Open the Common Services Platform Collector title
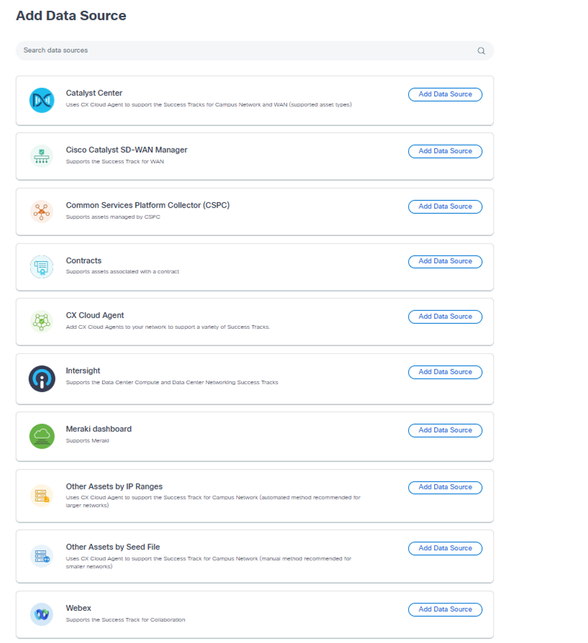Image resolution: width=588 pixels, height=643 pixels. pyautogui.click(x=148, y=205)
